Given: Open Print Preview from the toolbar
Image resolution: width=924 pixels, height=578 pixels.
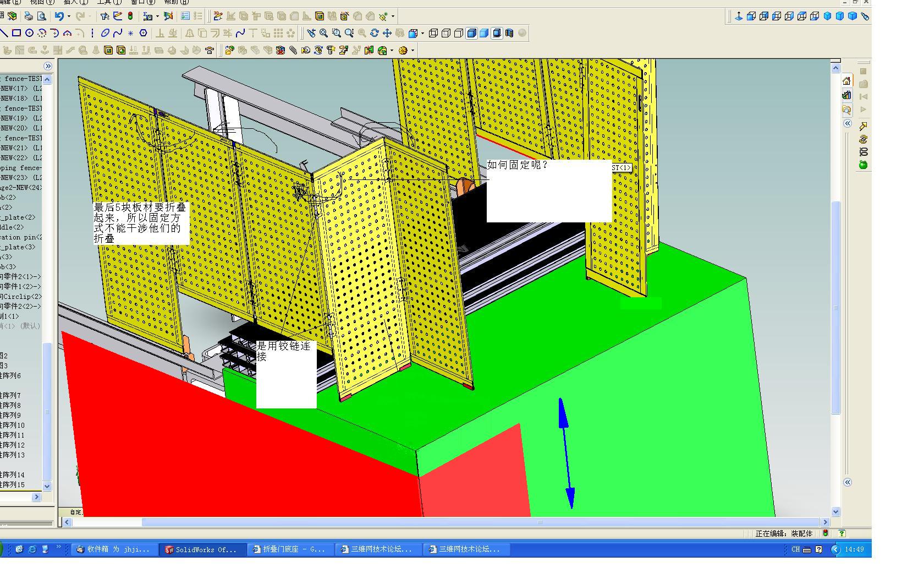Looking at the screenshot, I should 41,17.
